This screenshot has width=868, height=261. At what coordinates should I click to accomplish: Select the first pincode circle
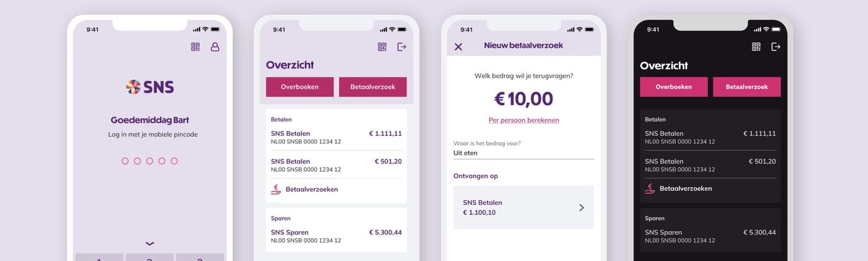(x=125, y=161)
